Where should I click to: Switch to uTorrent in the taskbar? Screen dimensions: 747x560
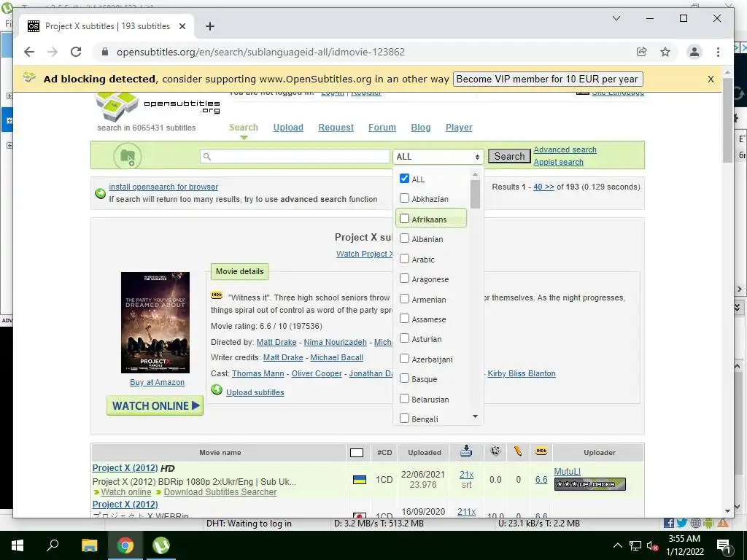pyautogui.click(x=161, y=545)
